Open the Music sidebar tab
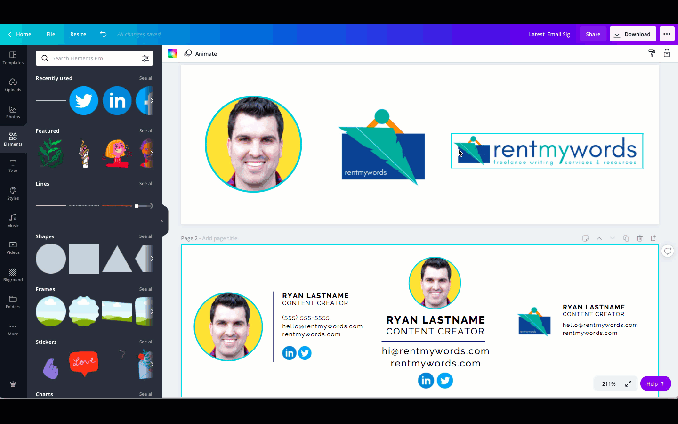678x424 pixels. coord(13,220)
